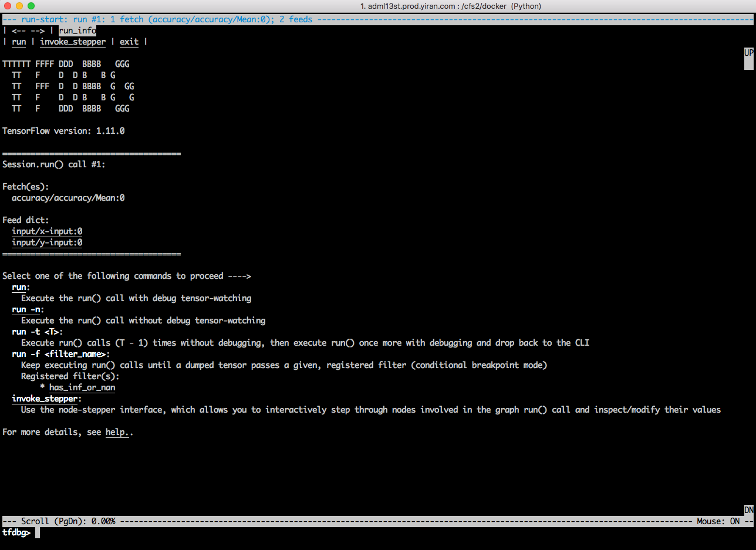Screen dimensions: 756x550
Task: Click the back arrow <-- navigation link
Action: coord(19,31)
